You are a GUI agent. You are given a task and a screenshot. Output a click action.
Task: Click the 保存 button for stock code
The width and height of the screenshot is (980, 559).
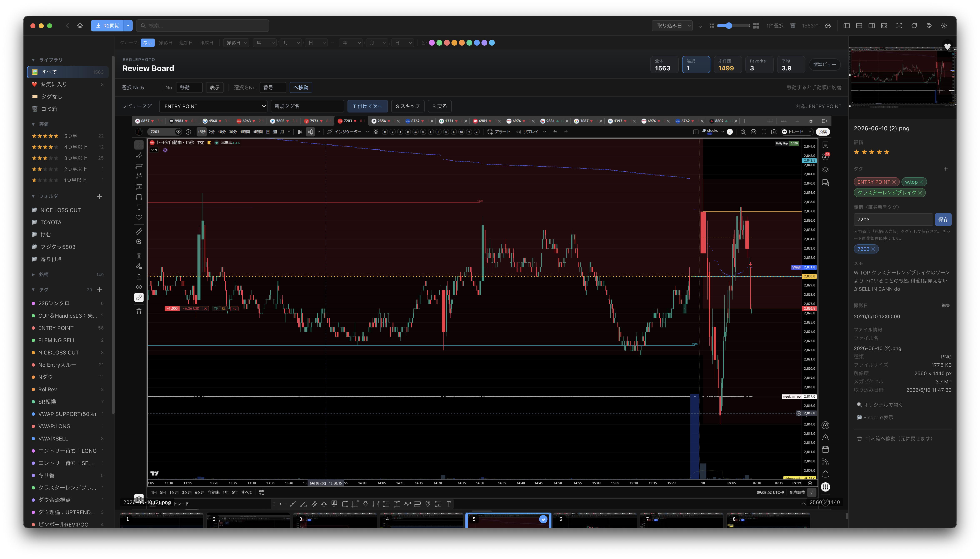943,220
